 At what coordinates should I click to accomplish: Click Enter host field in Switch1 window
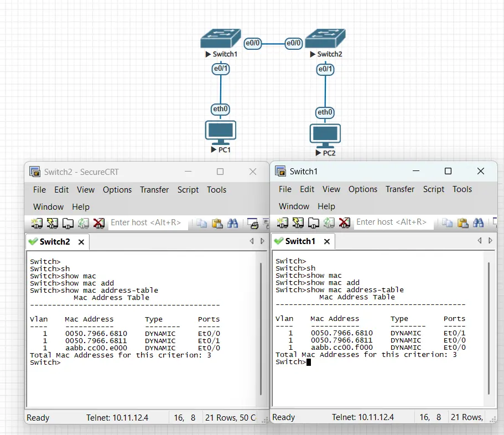pyautogui.click(x=393, y=222)
